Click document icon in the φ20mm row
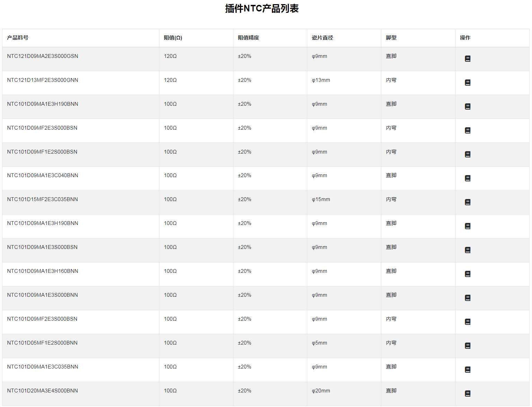The height and width of the screenshot is (407, 532). click(467, 393)
